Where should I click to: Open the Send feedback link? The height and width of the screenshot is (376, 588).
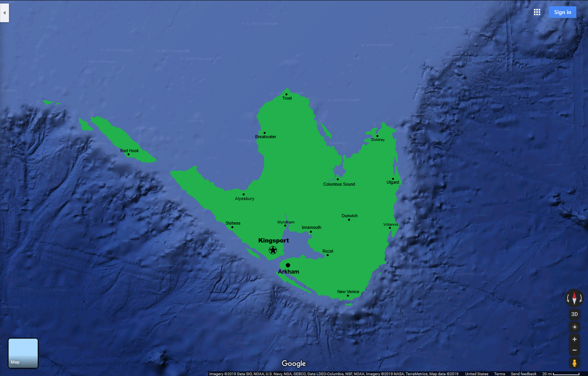pos(523,374)
